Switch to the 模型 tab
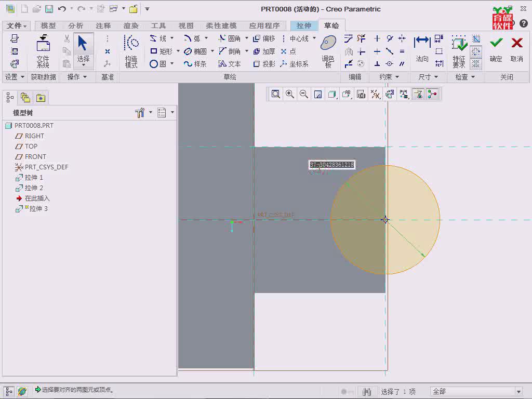532x399 pixels. point(48,26)
